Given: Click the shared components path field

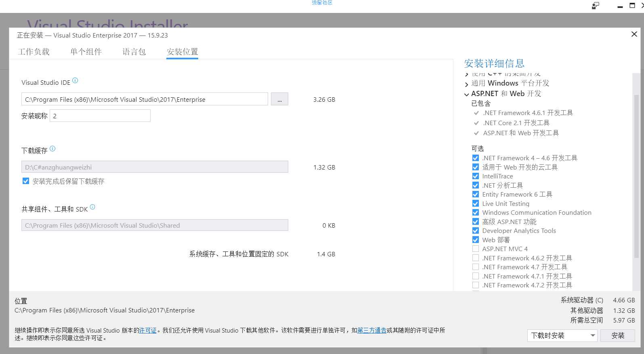Looking at the screenshot, I should pos(155,225).
